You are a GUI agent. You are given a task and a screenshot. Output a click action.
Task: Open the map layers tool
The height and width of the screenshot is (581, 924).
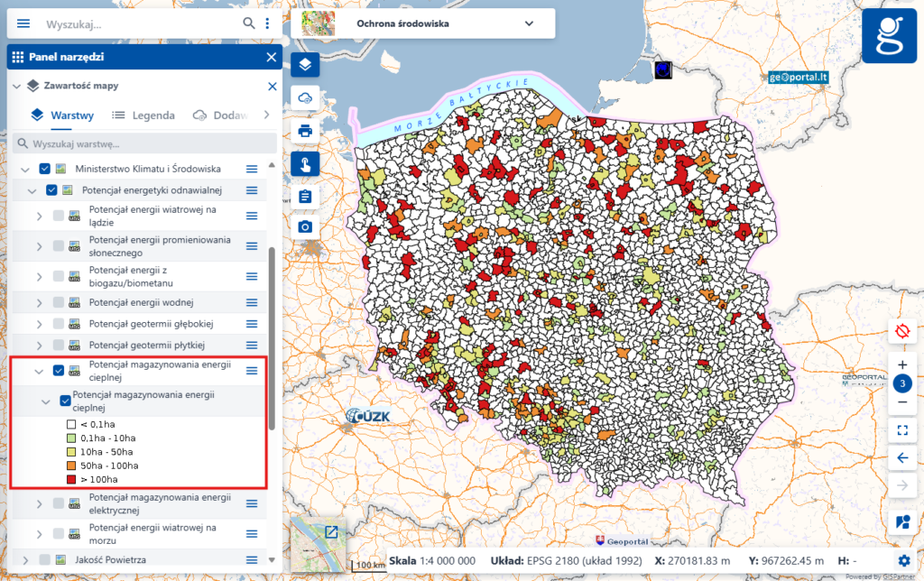pyautogui.click(x=304, y=64)
